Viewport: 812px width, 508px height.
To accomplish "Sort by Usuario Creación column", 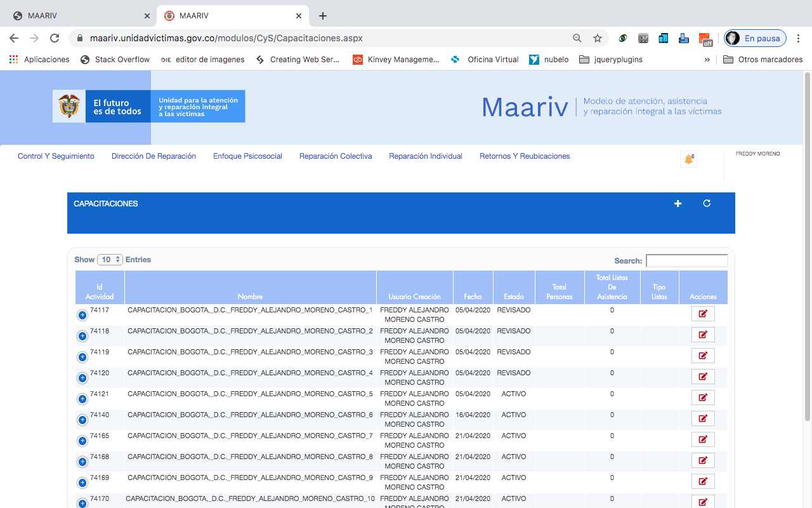I will 414,288.
